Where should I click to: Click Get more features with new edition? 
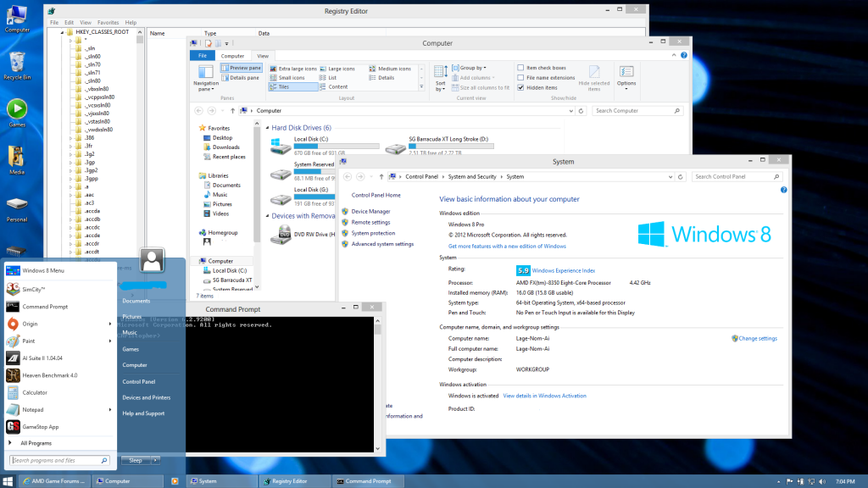(507, 247)
